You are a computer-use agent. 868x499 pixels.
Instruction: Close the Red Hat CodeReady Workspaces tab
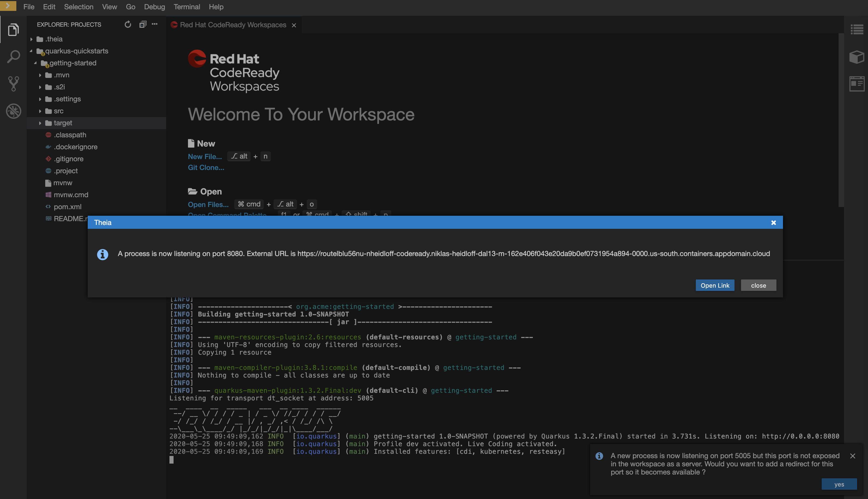coord(294,25)
